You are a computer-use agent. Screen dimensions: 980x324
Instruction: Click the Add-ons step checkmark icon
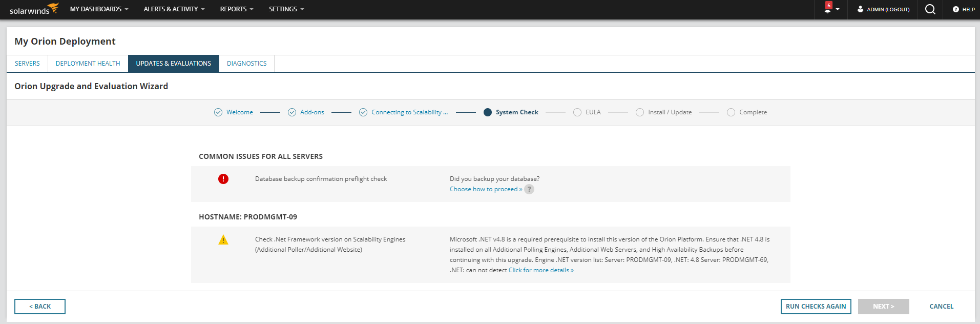pyautogui.click(x=292, y=112)
